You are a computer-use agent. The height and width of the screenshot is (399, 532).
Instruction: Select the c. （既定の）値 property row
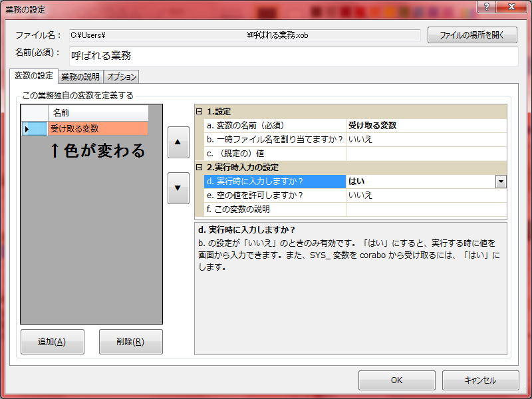pyautogui.click(x=275, y=154)
